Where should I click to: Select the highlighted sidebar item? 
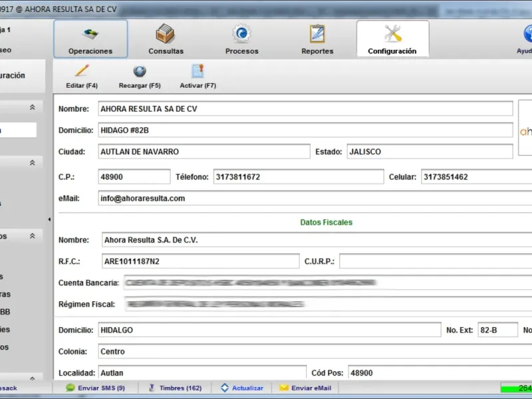(x=18, y=130)
